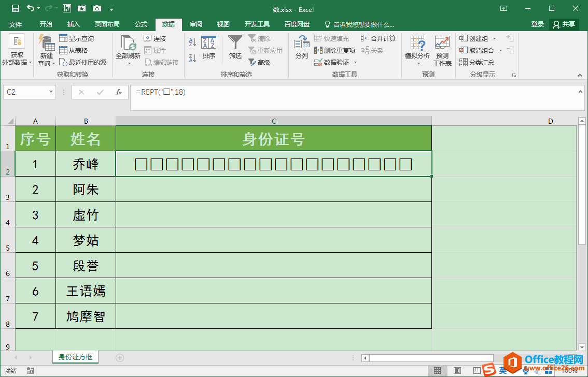Expand the Customize Quick Access Toolbar arrow
This screenshot has width=588, height=377.
click(x=112, y=9)
